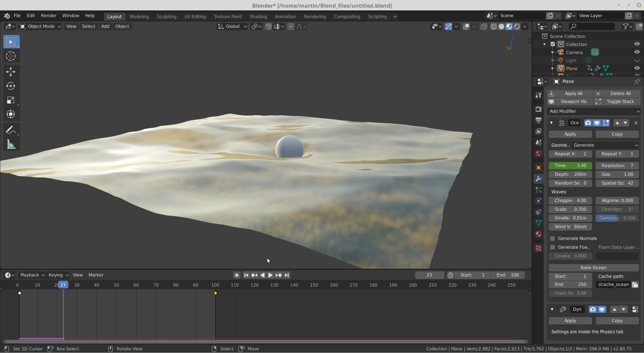Toggle the Ocean modifier's render visibility camera
Screen dimensions: 644x353
[588, 123]
